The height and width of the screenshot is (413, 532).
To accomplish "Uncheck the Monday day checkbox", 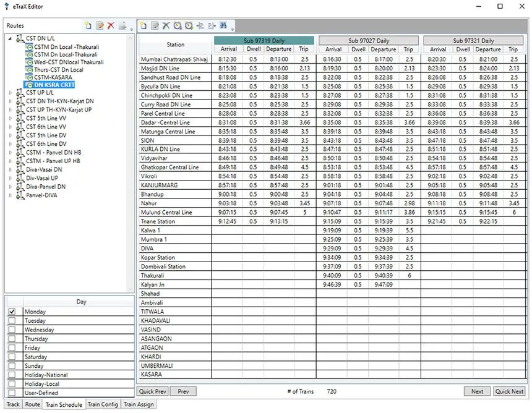I will (12, 312).
